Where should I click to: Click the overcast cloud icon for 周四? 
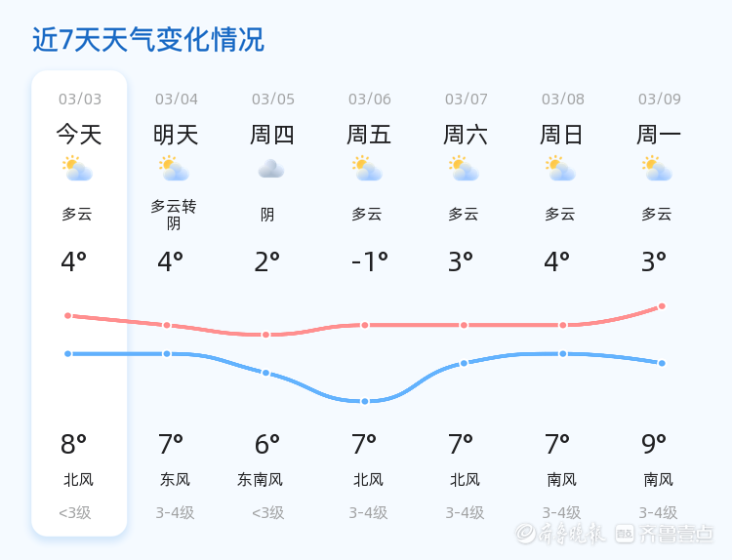(270, 170)
